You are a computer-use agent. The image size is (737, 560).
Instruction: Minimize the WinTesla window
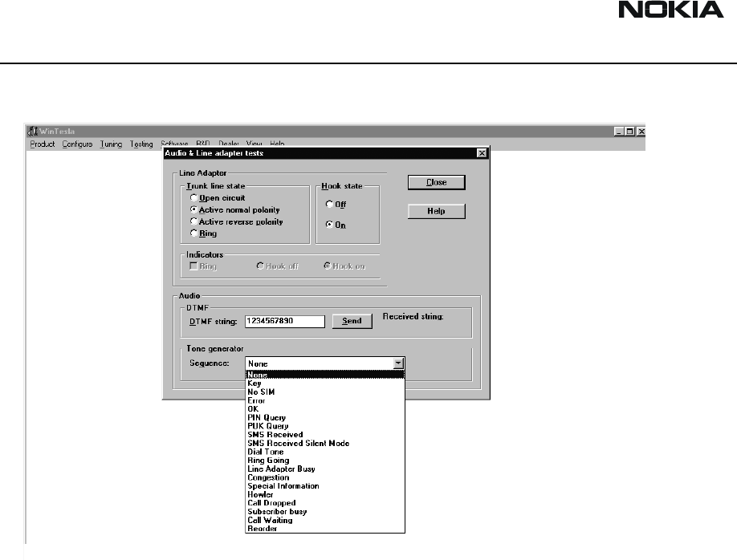[x=618, y=132]
